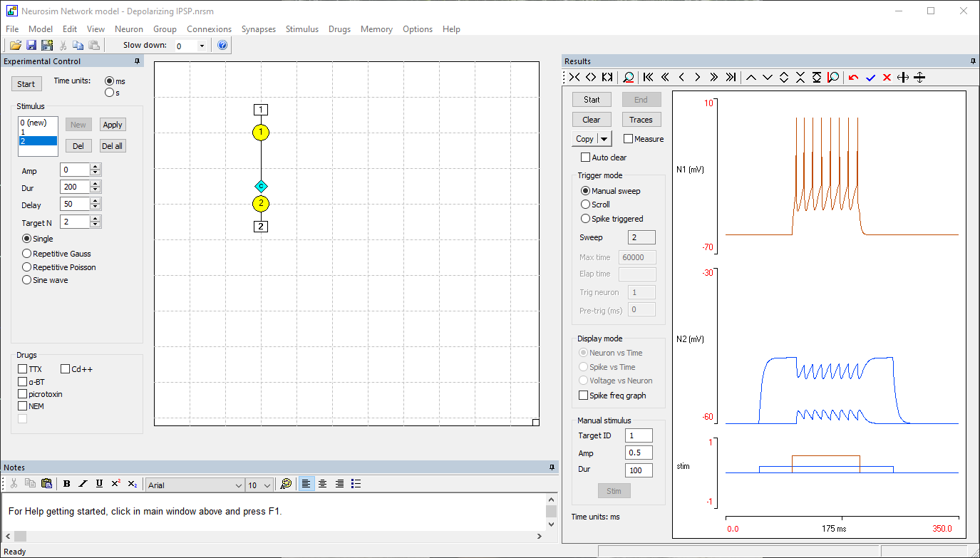Image resolution: width=980 pixels, height=558 pixels.
Task: Click the red X icon in Results toolbar
Action: (887, 78)
